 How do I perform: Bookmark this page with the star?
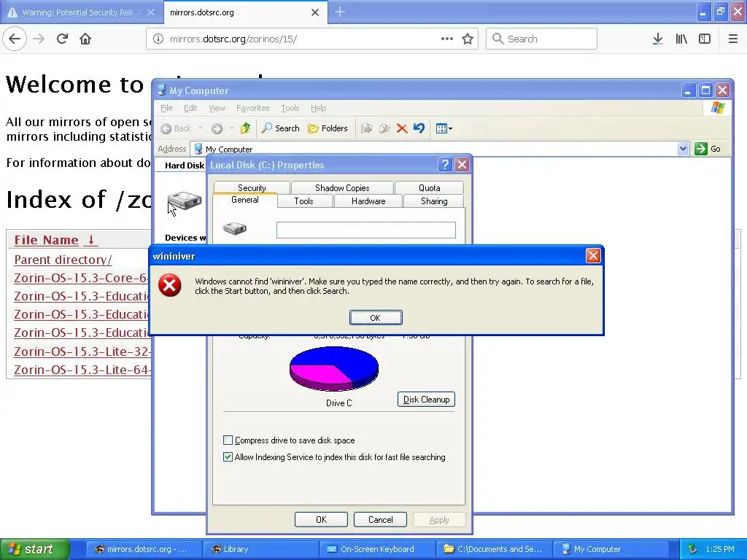[x=468, y=39]
